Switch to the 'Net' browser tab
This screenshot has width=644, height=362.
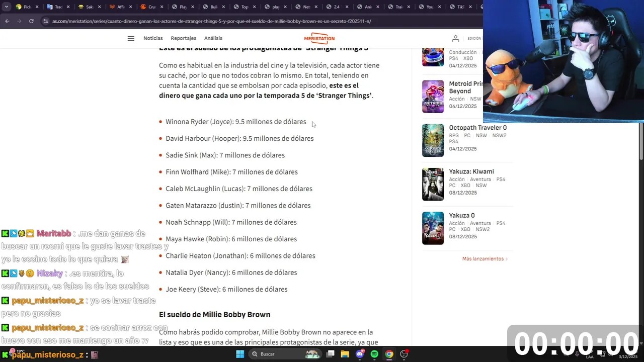pyautogui.click(x=306, y=7)
